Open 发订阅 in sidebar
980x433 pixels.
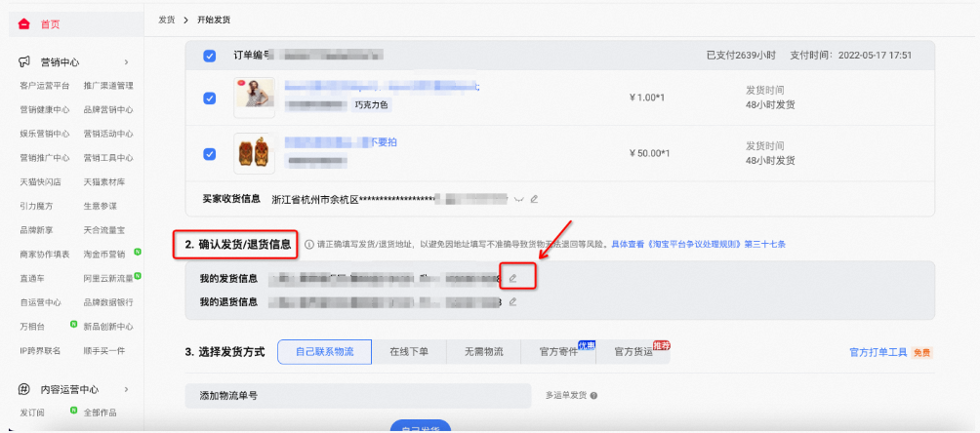32,413
